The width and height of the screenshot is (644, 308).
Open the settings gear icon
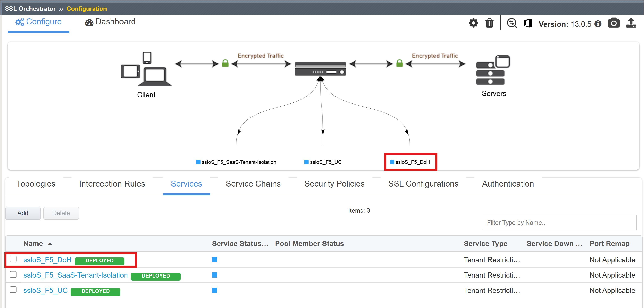tap(473, 23)
